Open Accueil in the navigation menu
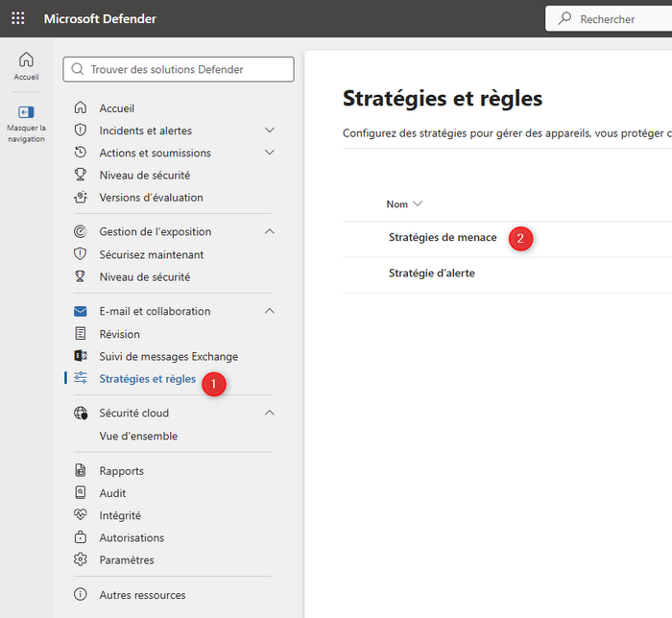This screenshot has height=618, width=672. (x=117, y=108)
